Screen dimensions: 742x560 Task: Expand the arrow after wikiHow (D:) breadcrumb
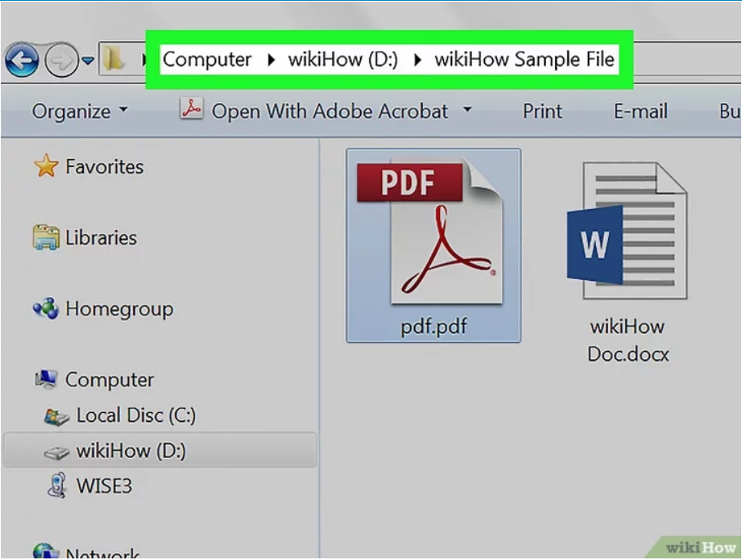[417, 60]
